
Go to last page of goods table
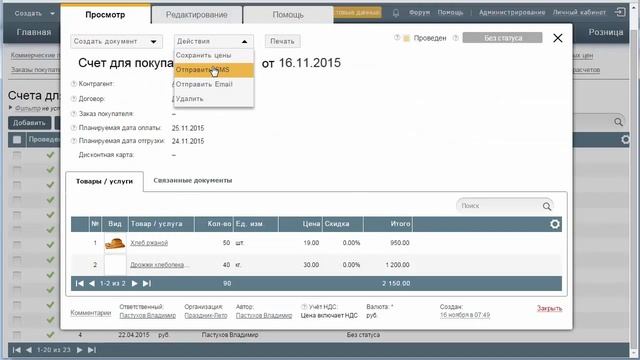point(147,283)
